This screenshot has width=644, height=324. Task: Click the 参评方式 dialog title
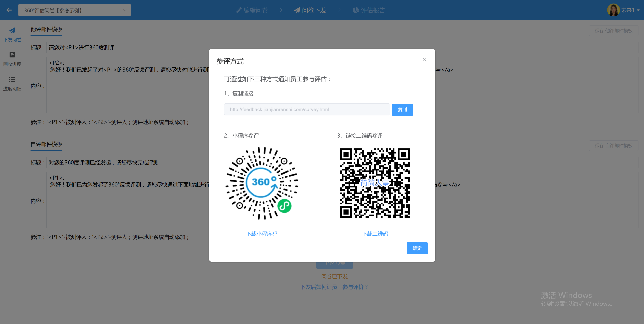click(230, 61)
